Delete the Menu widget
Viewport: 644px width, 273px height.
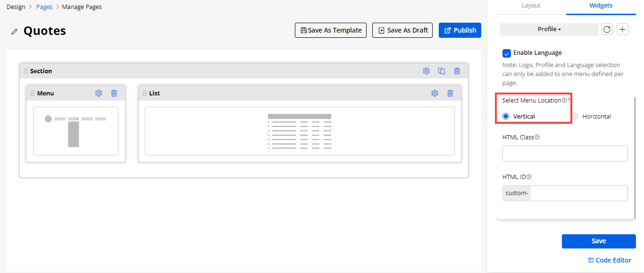tap(114, 93)
